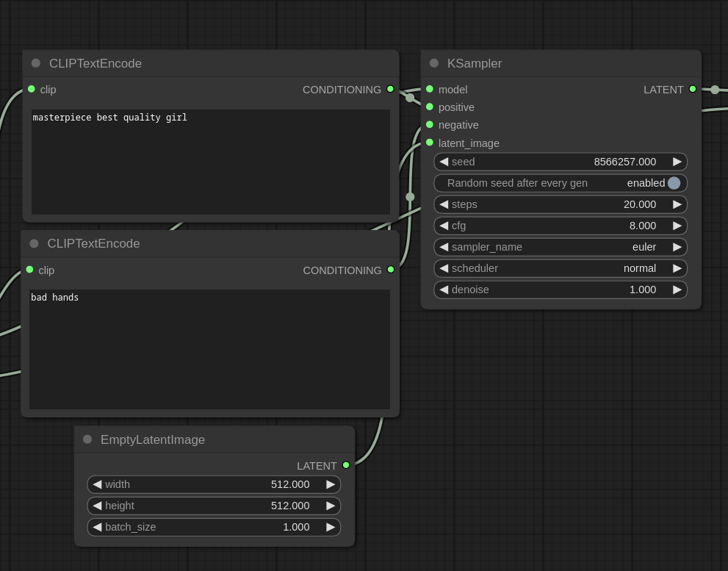Decrease the seed value with left arrow

[x=444, y=162]
